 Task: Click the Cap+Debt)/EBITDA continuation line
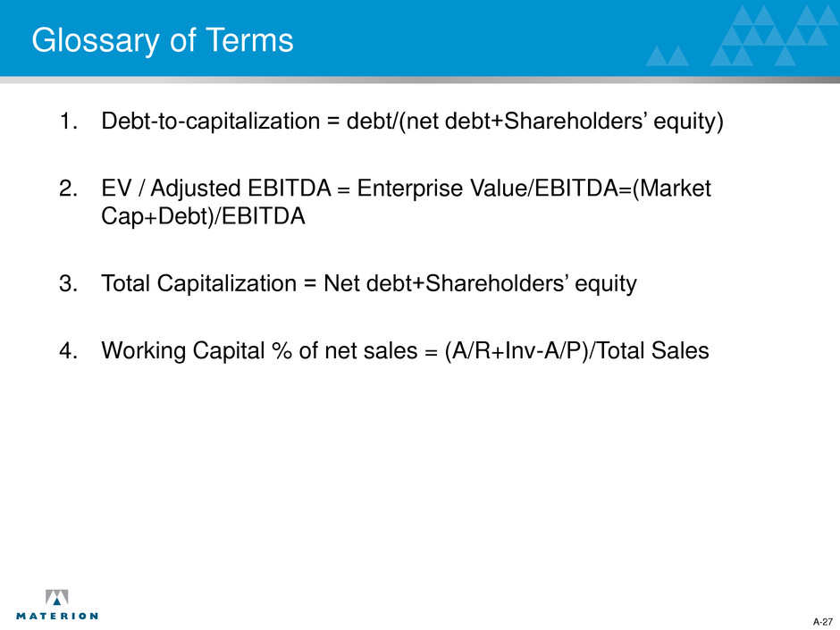pyautogui.click(x=203, y=216)
